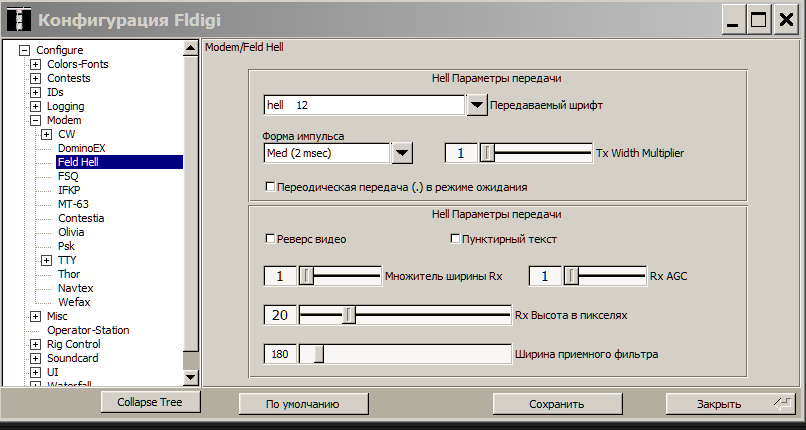Expand the Rig Control tree node

coord(35,344)
